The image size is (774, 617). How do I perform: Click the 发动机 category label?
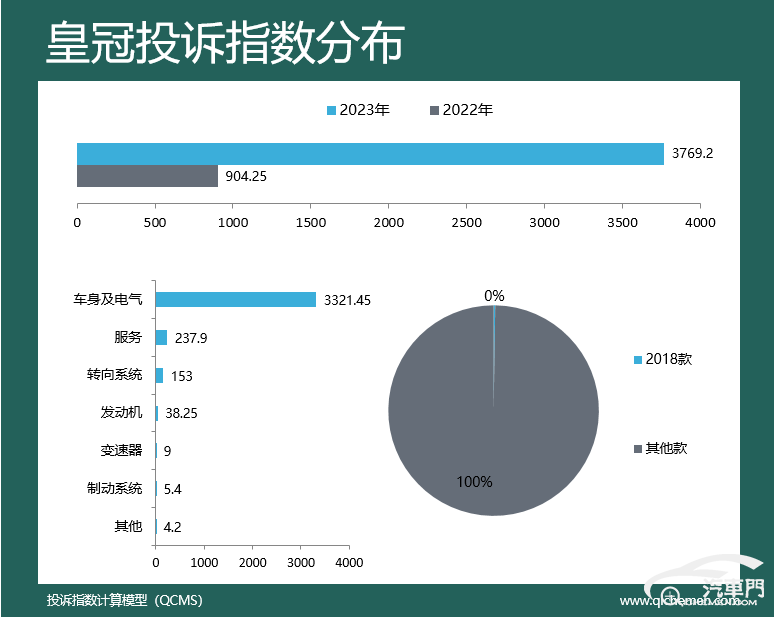click(121, 412)
